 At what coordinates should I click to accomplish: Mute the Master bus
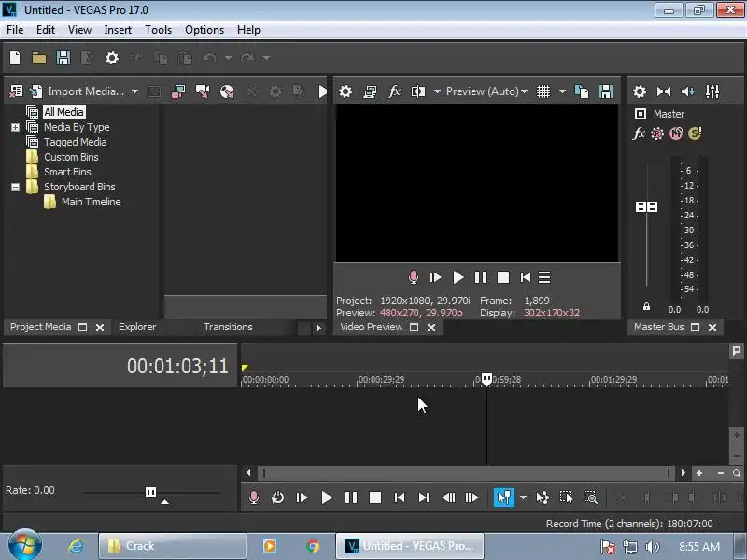pyautogui.click(x=676, y=133)
